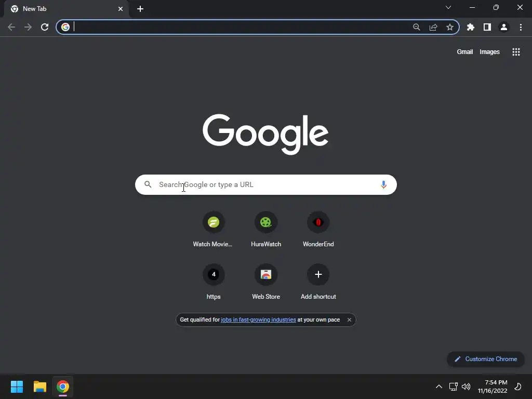Go back using the back arrow
Screen dimensions: 532x399
click(11, 27)
